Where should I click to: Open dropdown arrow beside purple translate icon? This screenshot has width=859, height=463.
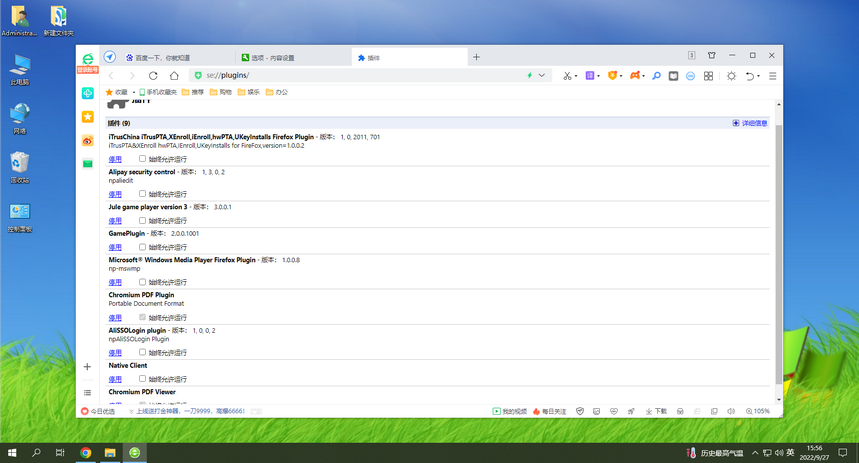[599, 76]
